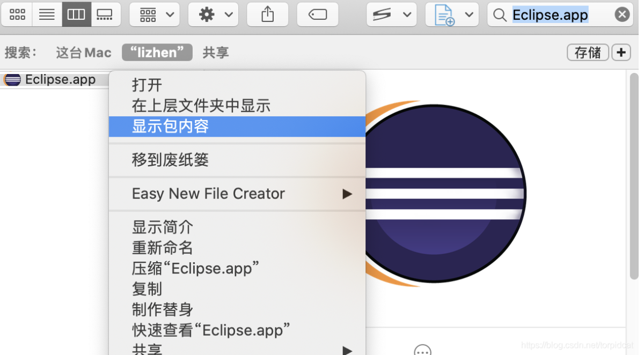The width and height of the screenshot is (644, 355).
Task: Click the 存储 save search button
Action: 588,53
